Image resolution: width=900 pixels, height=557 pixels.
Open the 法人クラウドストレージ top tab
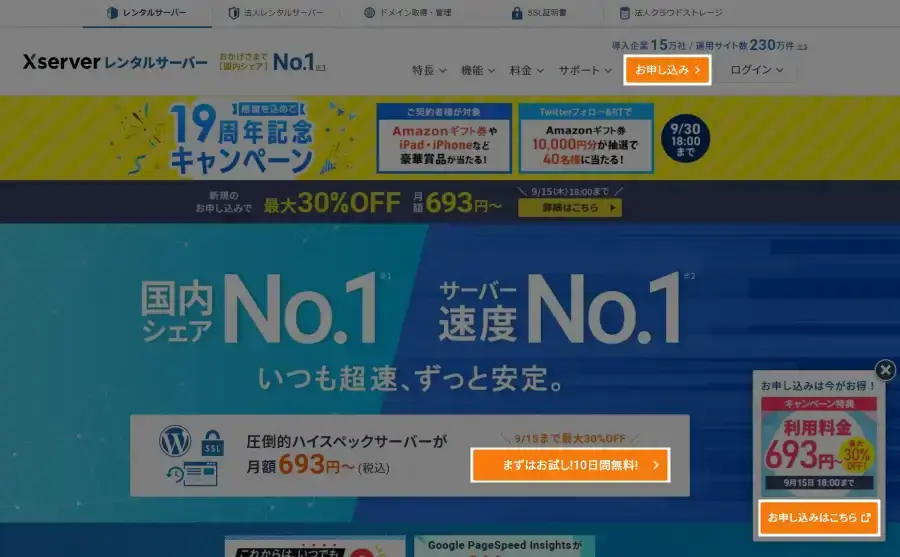pyautogui.click(x=670, y=13)
